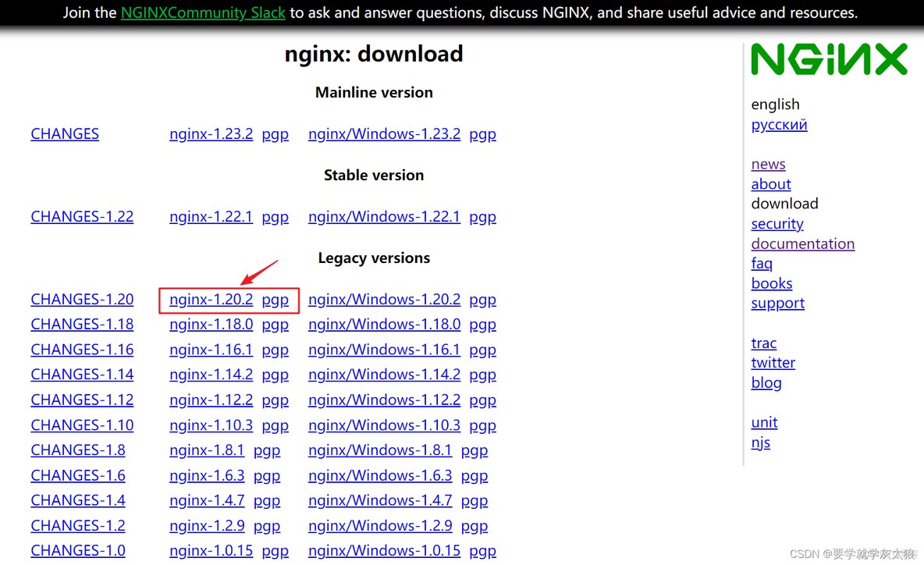Download nginx/Windows-1.6.3
924x565 pixels.
tap(380, 474)
